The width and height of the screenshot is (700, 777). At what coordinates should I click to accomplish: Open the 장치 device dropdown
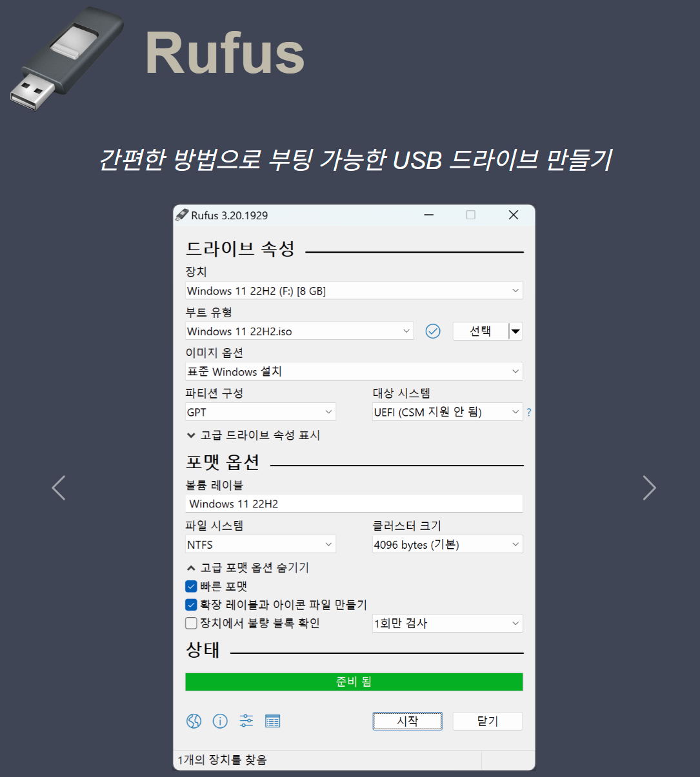(x=354, y=291)
